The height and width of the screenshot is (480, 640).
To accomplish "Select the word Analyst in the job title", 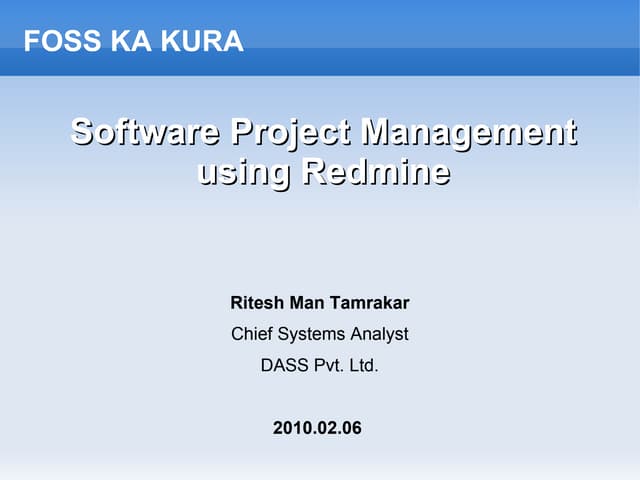I will (x=379, y=334).
